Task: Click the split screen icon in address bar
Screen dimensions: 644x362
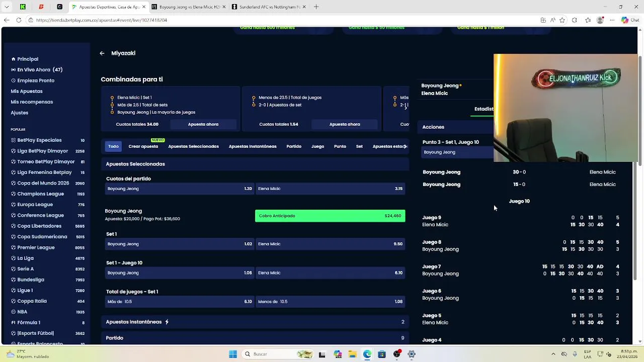Action: [x=543, y=20]
